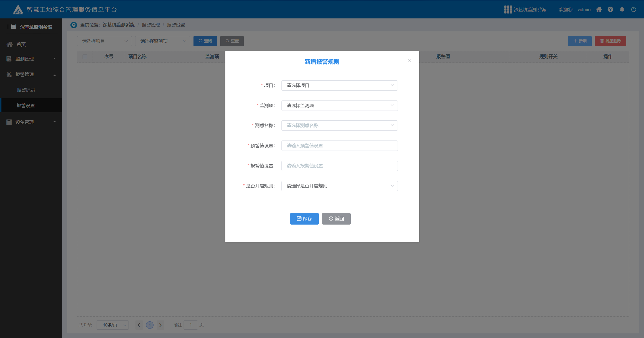Expand the 是否开启规则 dropdown

pyautogui.click(x=339, y=186)
